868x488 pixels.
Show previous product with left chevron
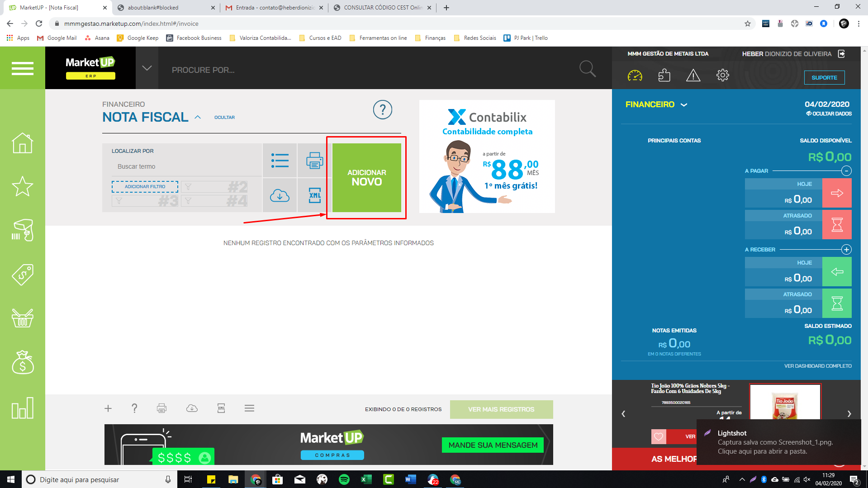pyautogui.click(x=623, y=414)
